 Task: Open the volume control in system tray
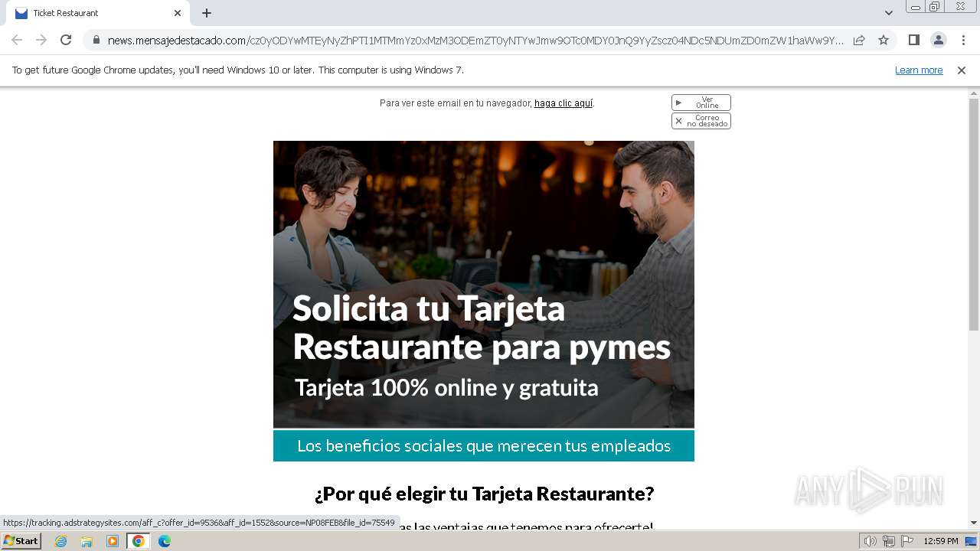point(871,541)
